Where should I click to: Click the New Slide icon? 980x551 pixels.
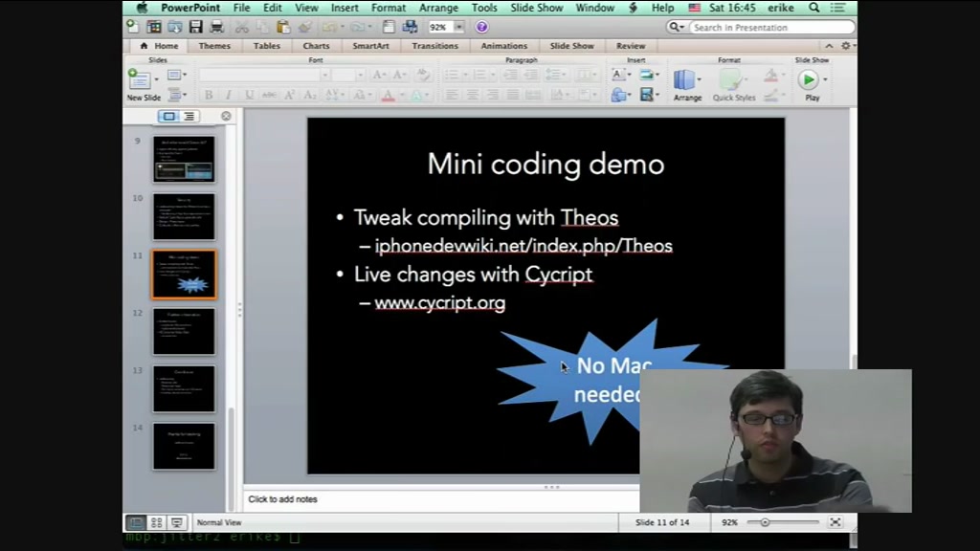[x=140, y=80]
